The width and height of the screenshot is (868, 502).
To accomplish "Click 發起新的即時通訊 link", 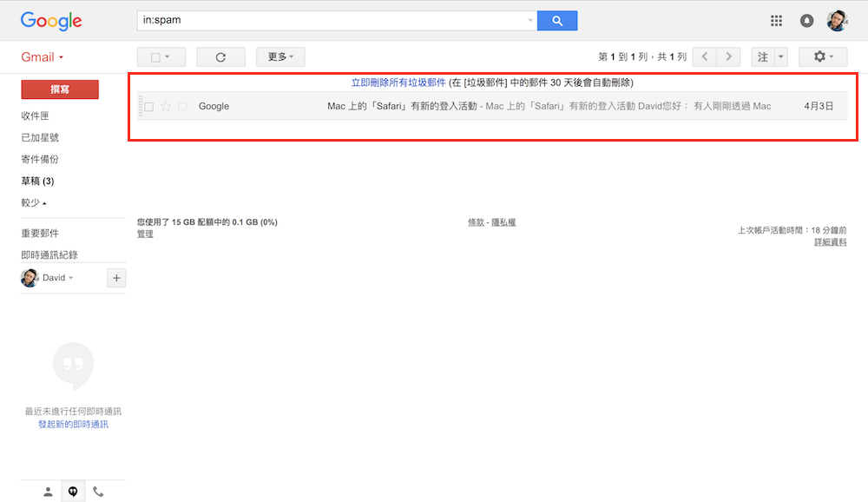I will tap(73, 424).
